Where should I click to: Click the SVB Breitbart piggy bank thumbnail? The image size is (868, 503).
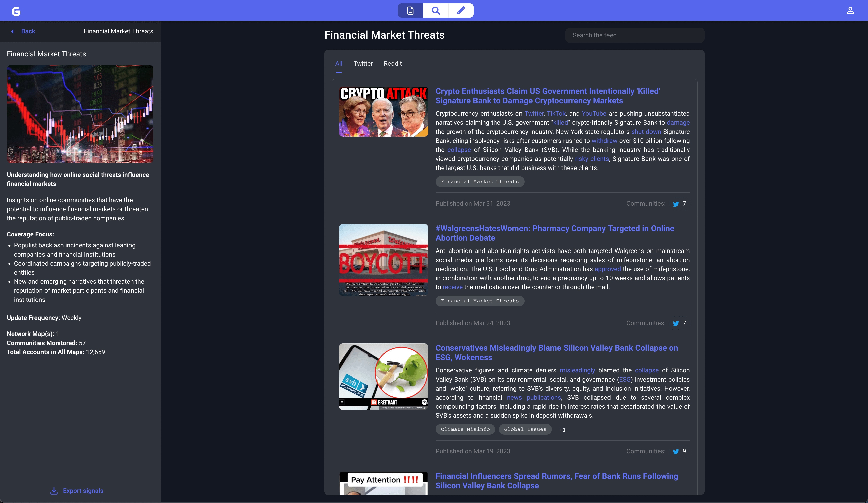coord(383,376)
